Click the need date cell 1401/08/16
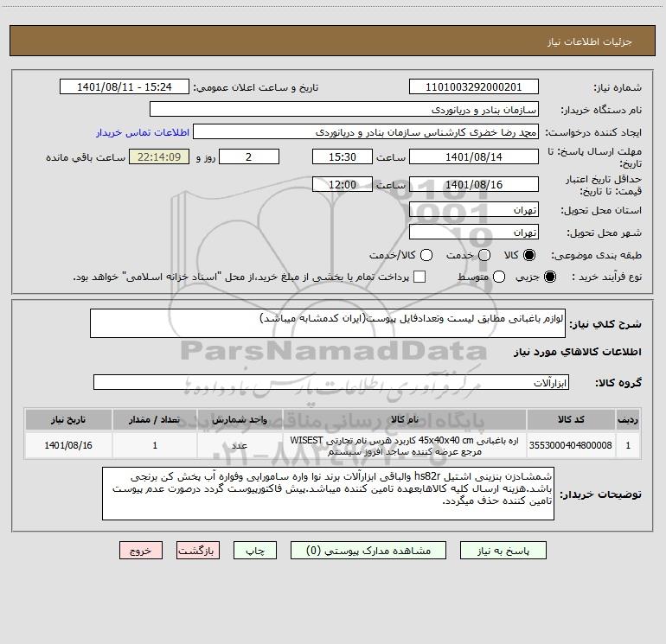 tap(68, 445)
